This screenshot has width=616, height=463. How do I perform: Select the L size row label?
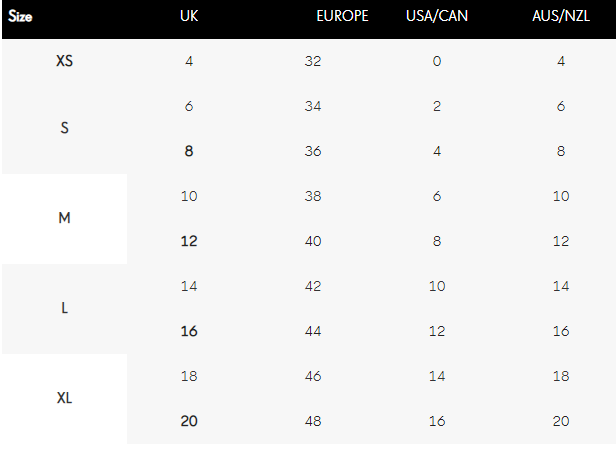pyautogui.click(x=64, y=308)
